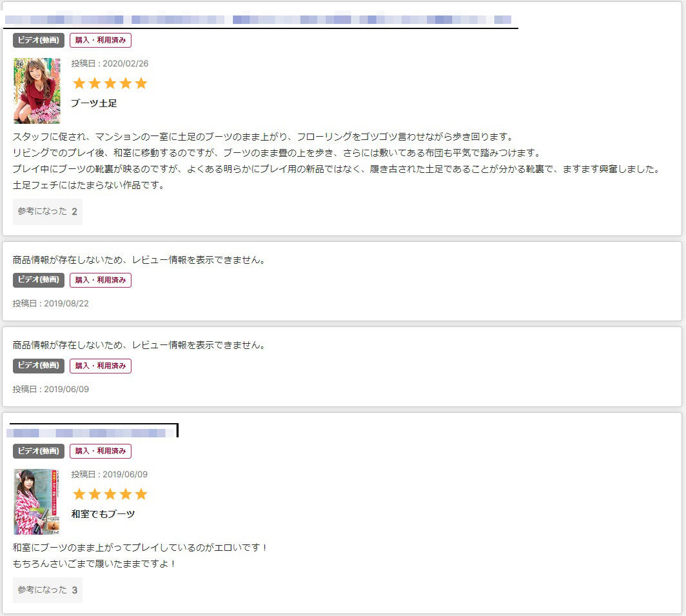This screenshot has width=686, height=616.
Task: Select ビデオ(動画) tag in first review
Action: point(39,40)
